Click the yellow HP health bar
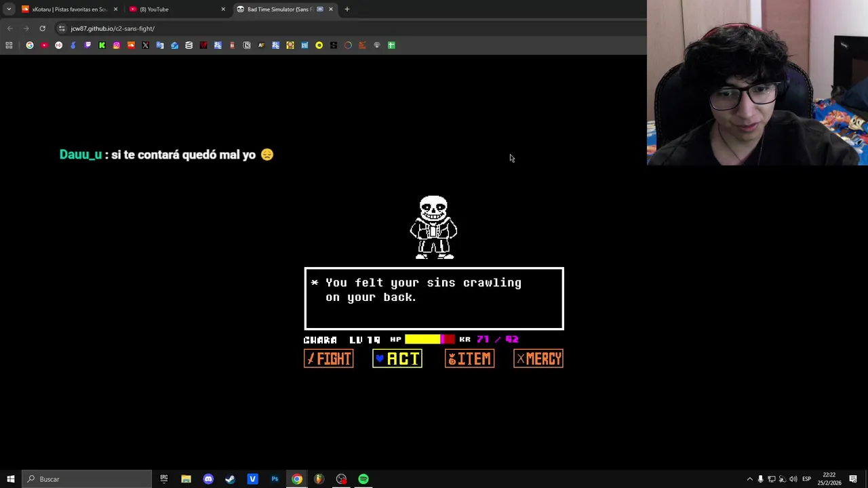This screenshot has width=868, height=488. [430, 339]
